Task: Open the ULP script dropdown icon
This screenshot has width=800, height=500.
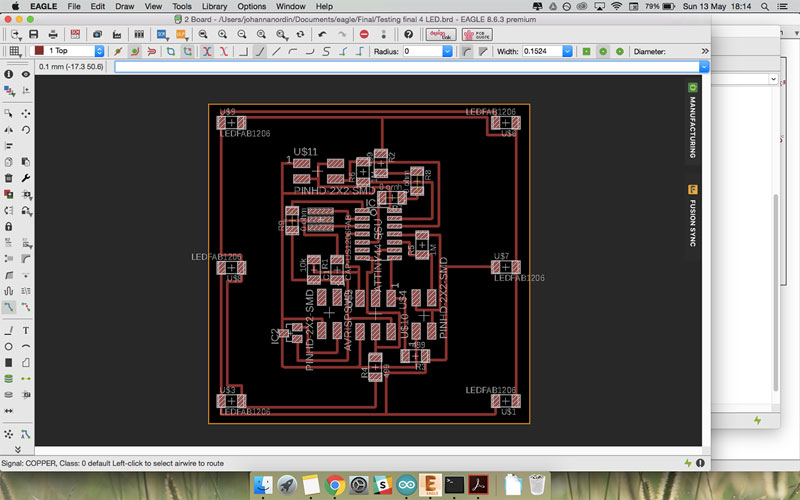Action: [x=181, y=35]
